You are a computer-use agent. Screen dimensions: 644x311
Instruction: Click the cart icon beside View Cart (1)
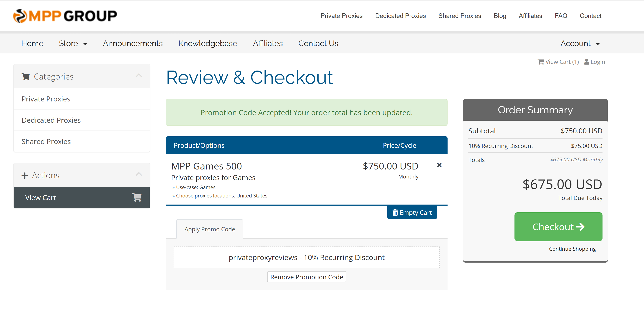[x=541, y=62]
